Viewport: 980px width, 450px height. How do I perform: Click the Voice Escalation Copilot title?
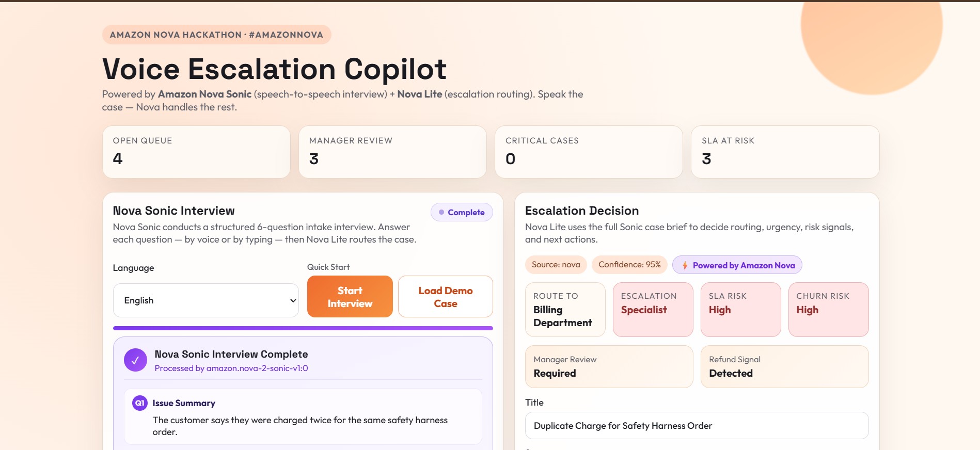(274, 69)
